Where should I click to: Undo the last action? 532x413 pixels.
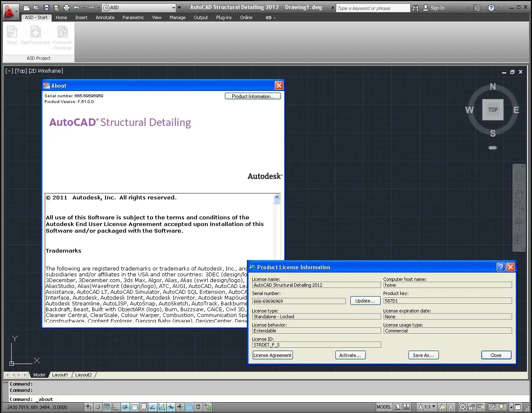point(76,8)
